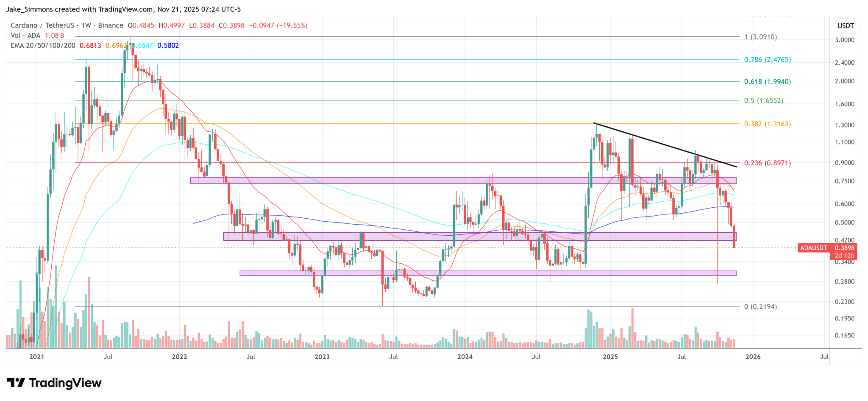The height and width of the screenshot is (401, 868).
Task: Open the USDT currency selector
Action: (846, 26)
